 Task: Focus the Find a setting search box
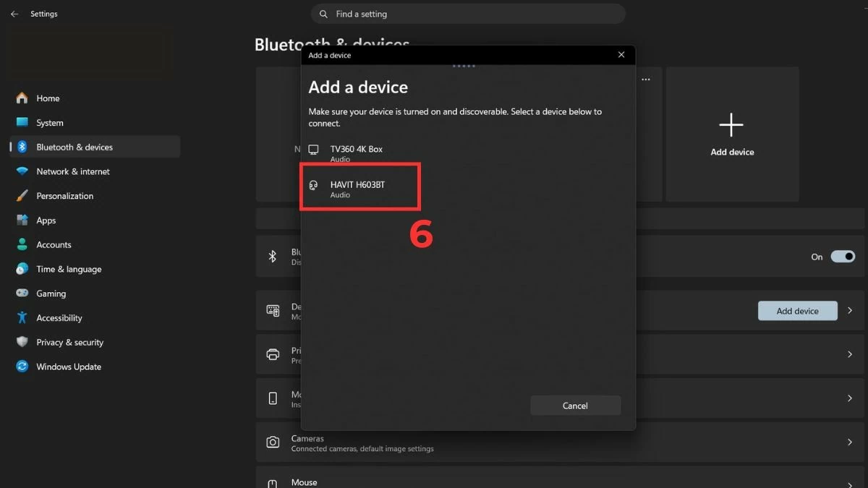coord(468,14)
